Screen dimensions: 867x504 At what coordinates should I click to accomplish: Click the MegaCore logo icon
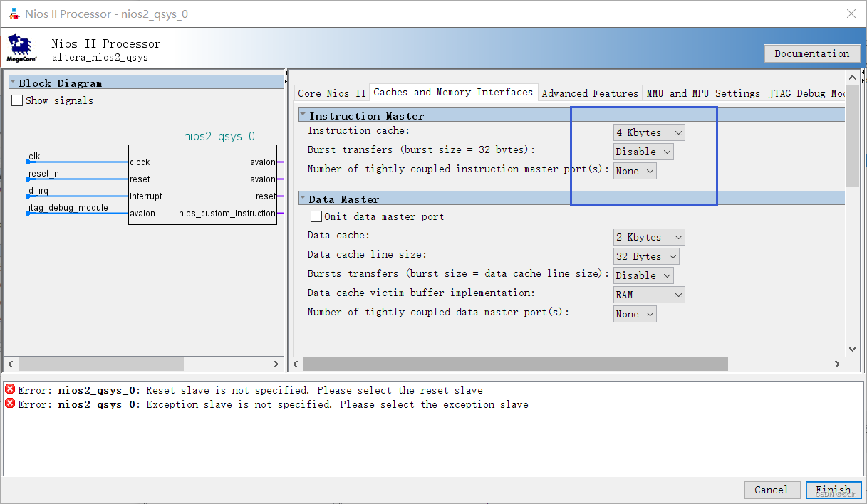pos(22,48)
